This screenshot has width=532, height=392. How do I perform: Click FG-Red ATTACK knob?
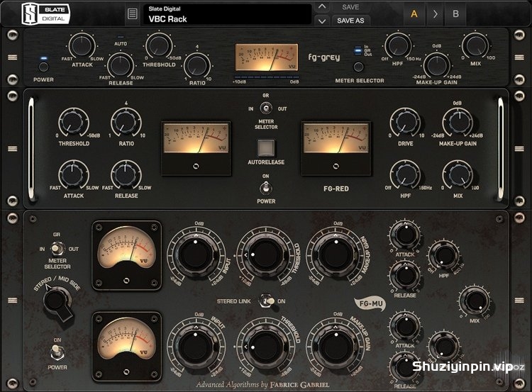click(x=74, y=175)
